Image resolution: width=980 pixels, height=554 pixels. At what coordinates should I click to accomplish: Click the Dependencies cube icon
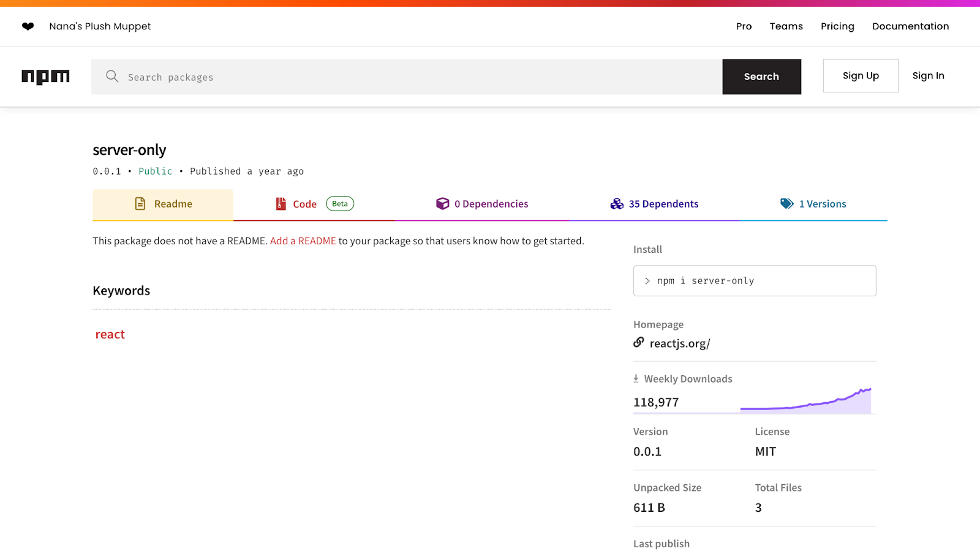click(442, 204)
